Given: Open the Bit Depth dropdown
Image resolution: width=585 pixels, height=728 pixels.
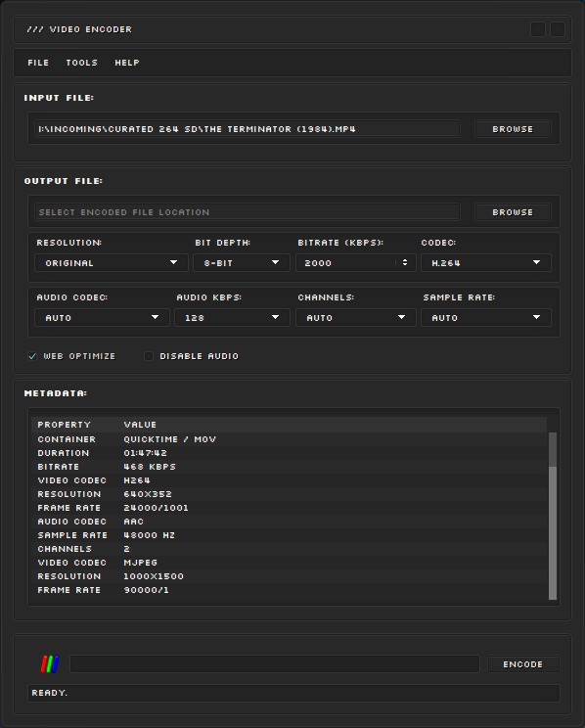Looking at the screenshot, I should tap(242, 263).
